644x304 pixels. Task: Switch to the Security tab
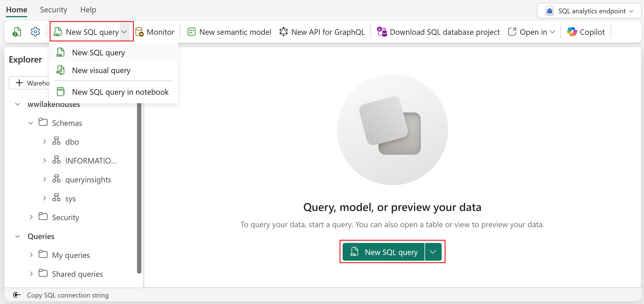pyautogui.click(x=53, y=10)
